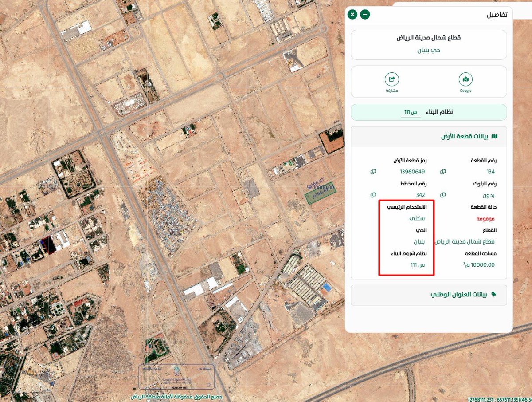Select building conditions value س 111
The image size is (532, 402).
point(418,265)
